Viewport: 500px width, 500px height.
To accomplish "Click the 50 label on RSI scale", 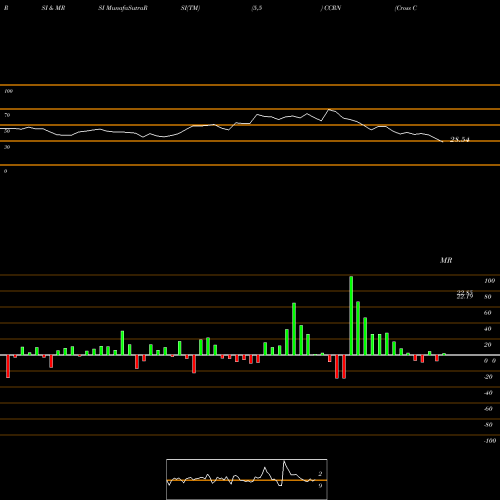I will point(7,131).
